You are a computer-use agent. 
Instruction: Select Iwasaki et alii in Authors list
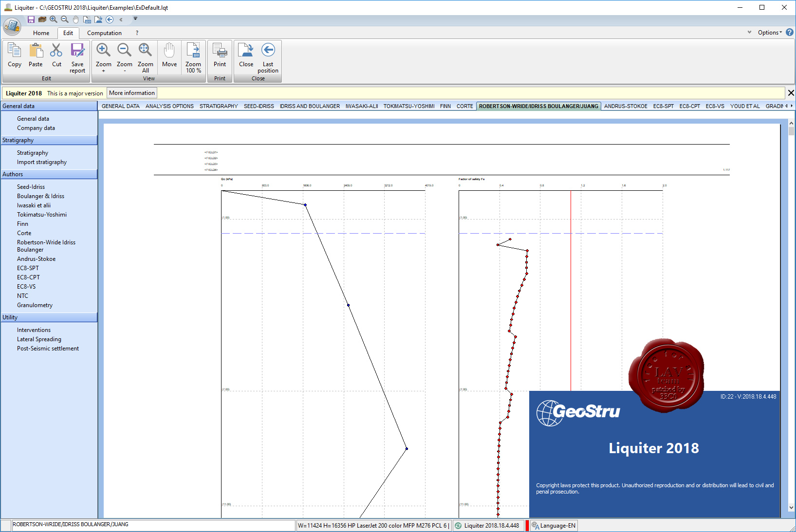(x=34, y=205)
